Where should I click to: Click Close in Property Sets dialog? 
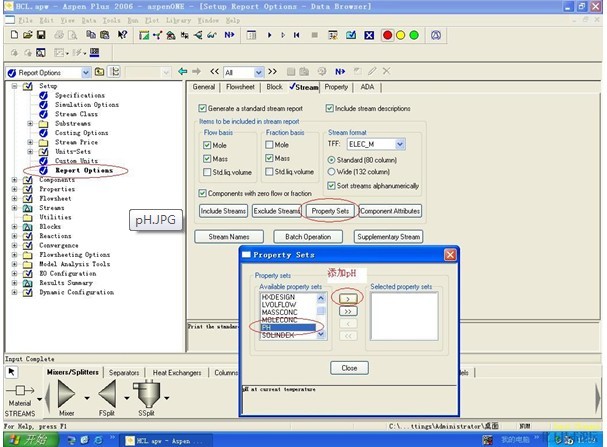tap(349, 368)
